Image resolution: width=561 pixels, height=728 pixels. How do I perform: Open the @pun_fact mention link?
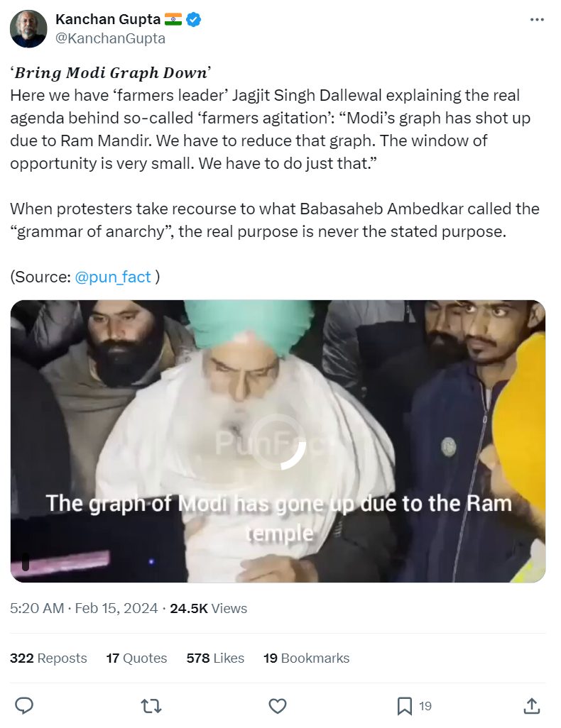pos(112,277)
